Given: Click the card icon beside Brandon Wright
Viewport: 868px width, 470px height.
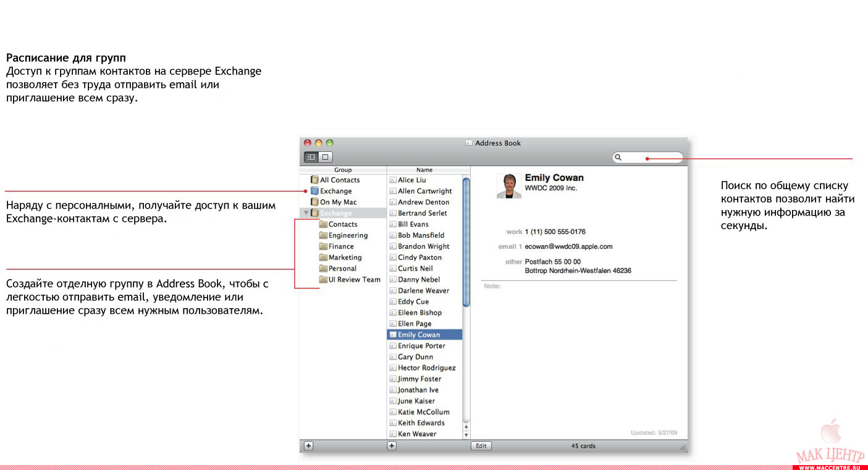Looking at the screenshot, I should [x=393, y=246].
